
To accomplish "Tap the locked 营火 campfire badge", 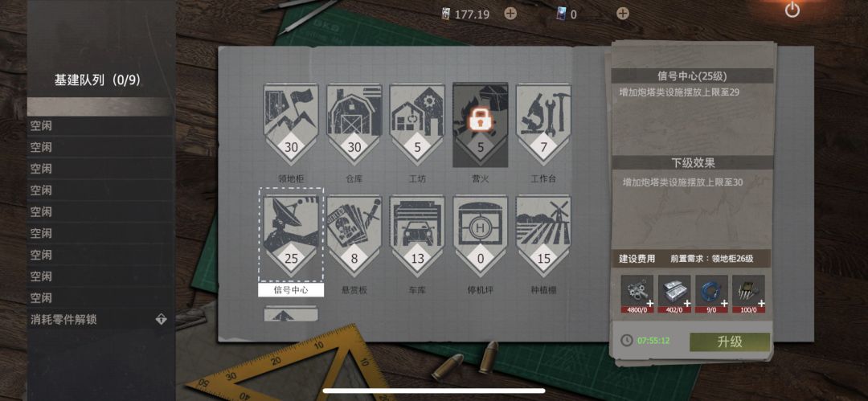I will (x=480, y=125).
